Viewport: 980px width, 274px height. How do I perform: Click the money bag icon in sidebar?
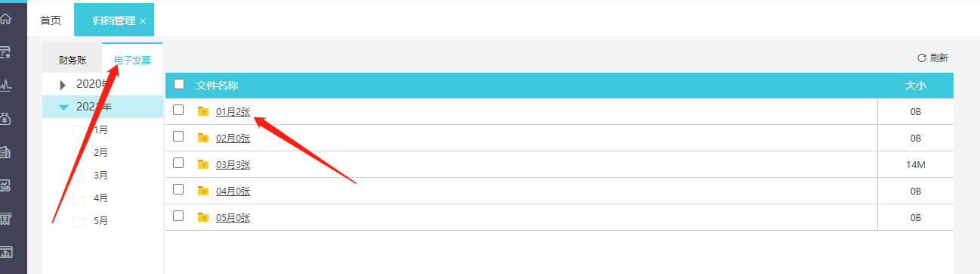(6, 118)
